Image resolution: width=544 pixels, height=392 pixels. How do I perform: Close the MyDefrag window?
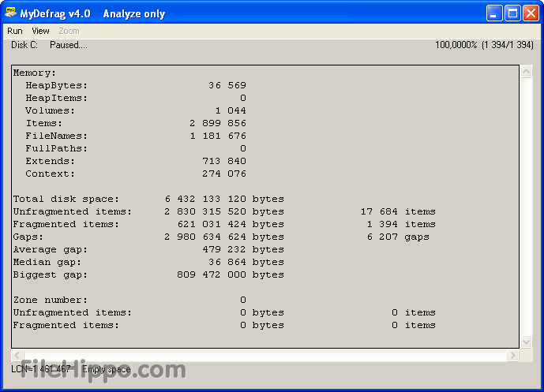531,13
